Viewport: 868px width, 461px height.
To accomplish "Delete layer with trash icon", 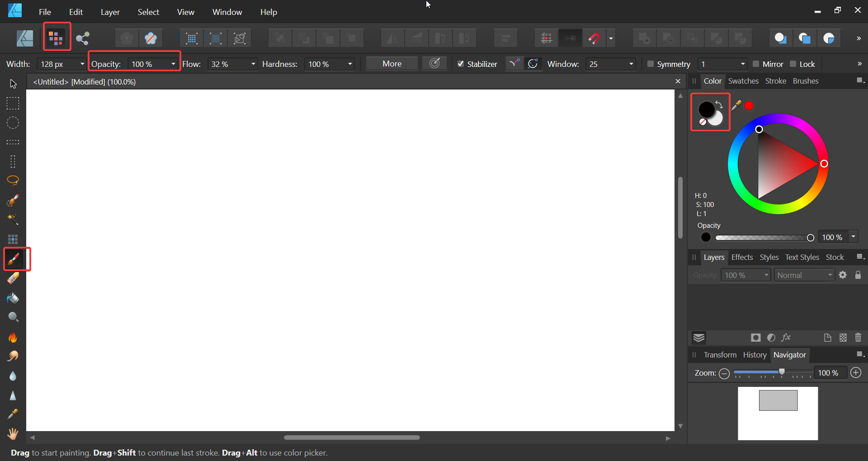I will point(858,338).
